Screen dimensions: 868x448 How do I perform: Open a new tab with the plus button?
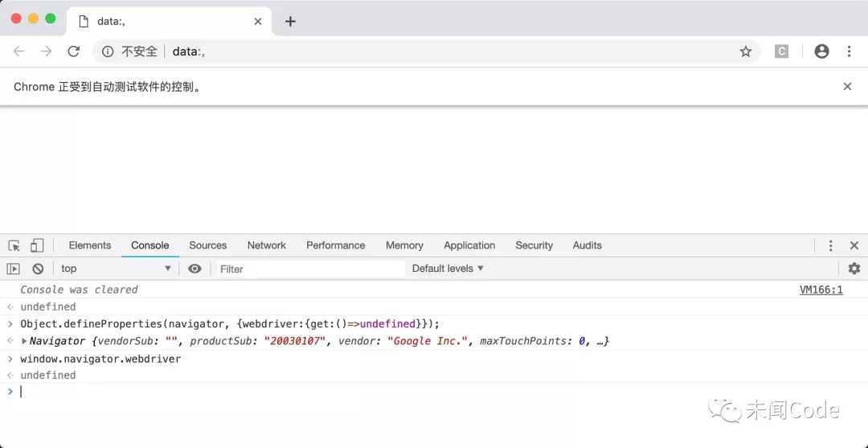pos(290,22)
